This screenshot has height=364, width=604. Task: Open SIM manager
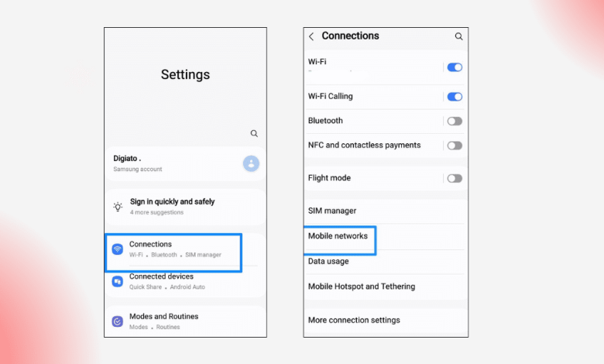click(332, 211)
